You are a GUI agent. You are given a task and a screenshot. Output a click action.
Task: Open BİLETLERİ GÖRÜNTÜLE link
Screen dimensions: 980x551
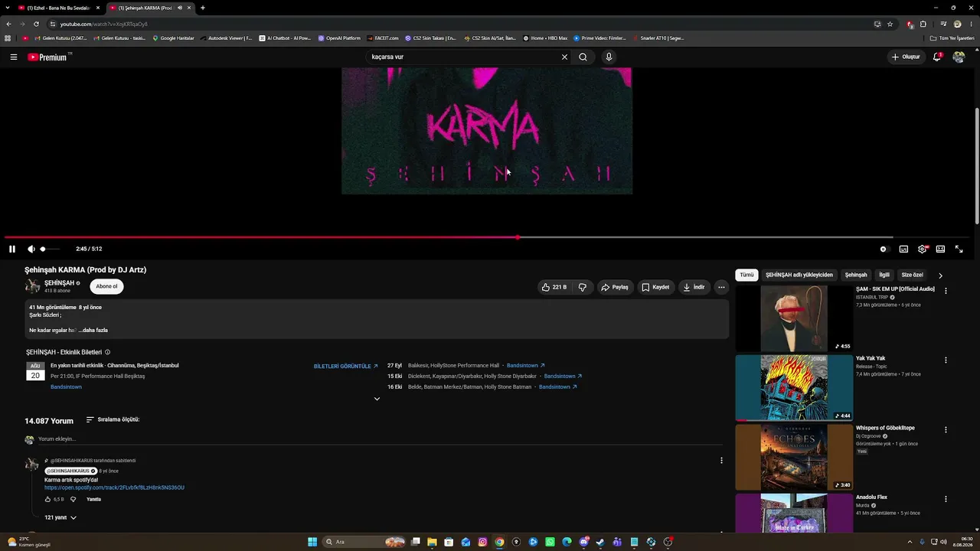click(x=345, y=366)
